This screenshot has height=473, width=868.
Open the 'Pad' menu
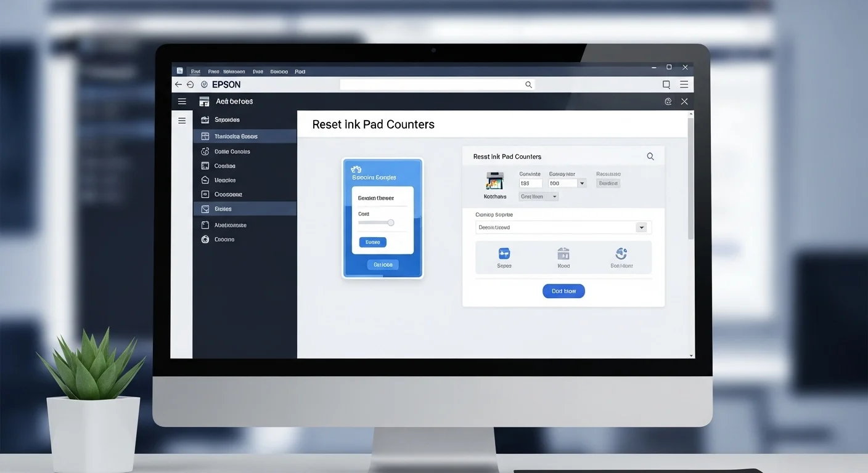[300, 71]
